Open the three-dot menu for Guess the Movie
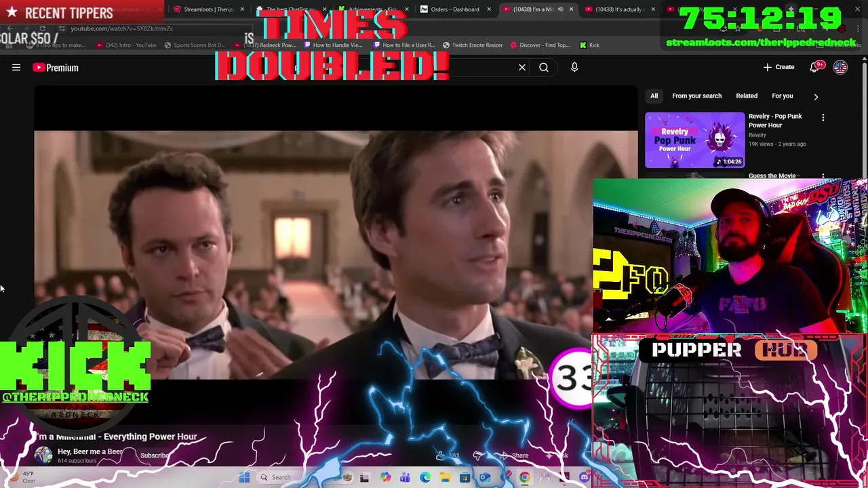 click(823, 176)
